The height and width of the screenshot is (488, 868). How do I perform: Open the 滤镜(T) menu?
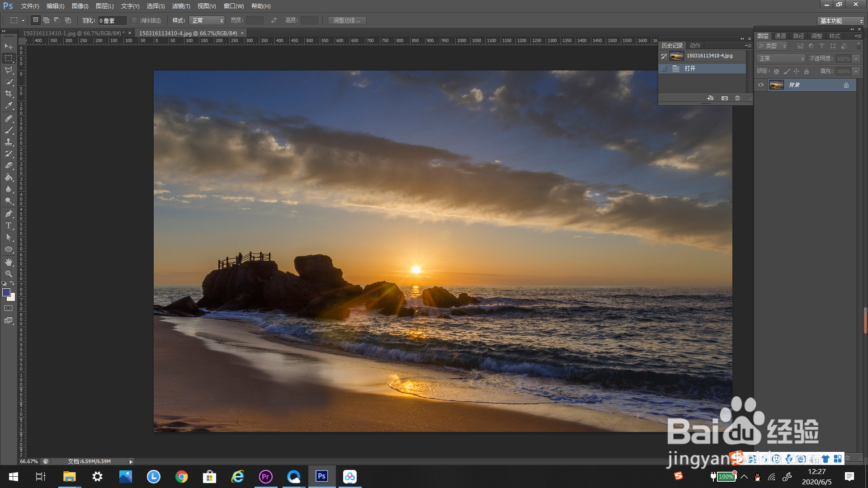pos(181,6)
